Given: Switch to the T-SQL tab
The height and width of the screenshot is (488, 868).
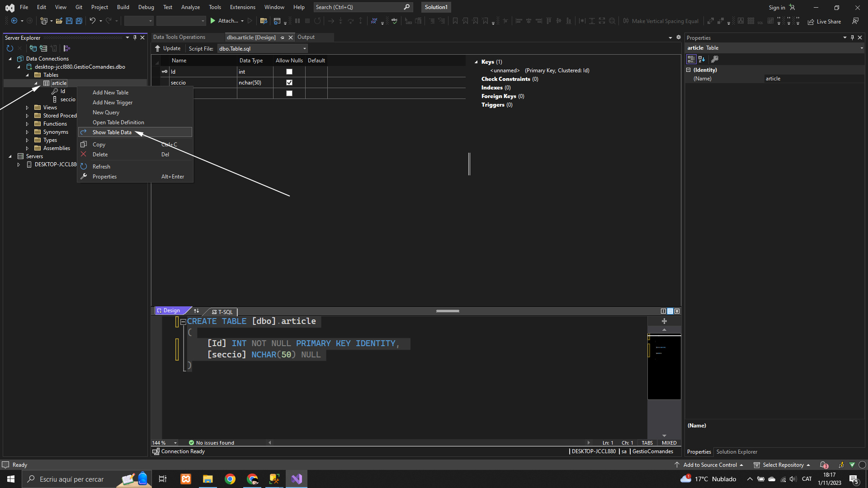Looking at the screenshot, I should point(222,312).
